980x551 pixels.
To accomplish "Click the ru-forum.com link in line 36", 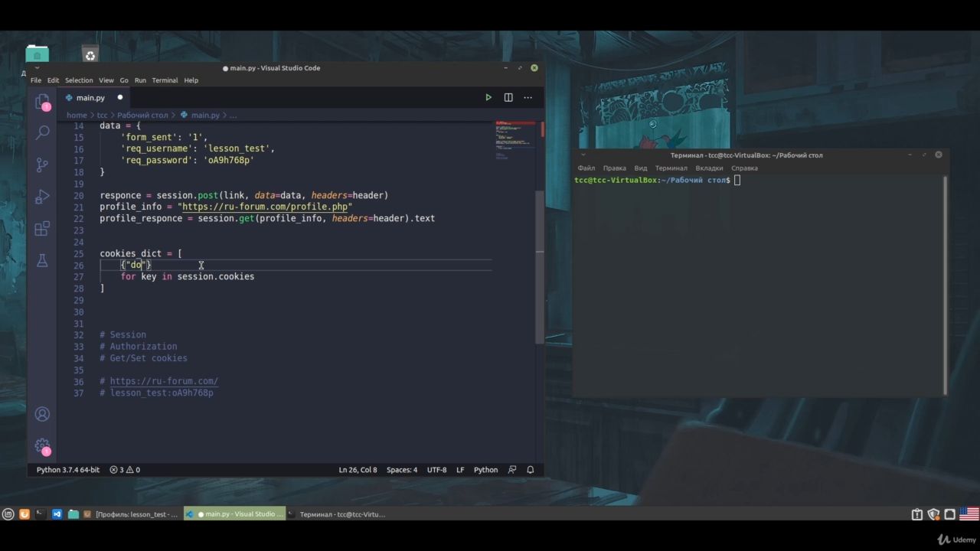I will point(164,381).
